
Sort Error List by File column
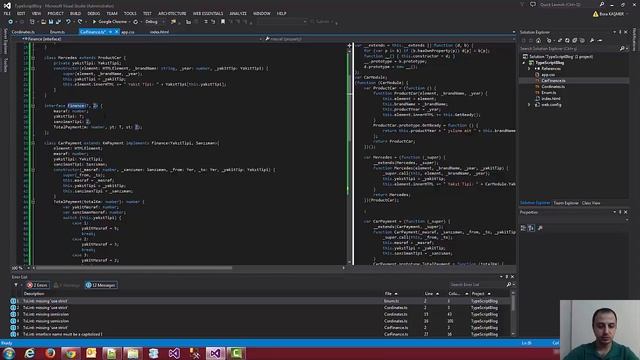[391, 293]
